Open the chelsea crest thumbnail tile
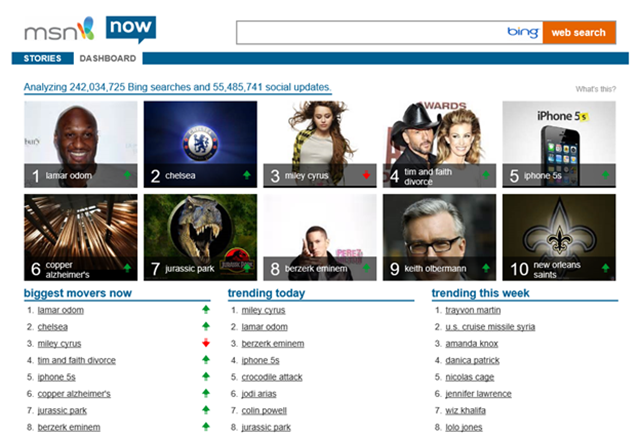Viewport: 640px width, 437px height. tap(200, 144)
